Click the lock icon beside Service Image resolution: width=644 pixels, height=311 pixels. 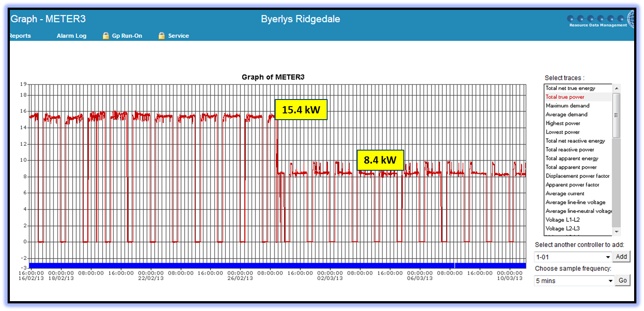(x=161, y=35)
